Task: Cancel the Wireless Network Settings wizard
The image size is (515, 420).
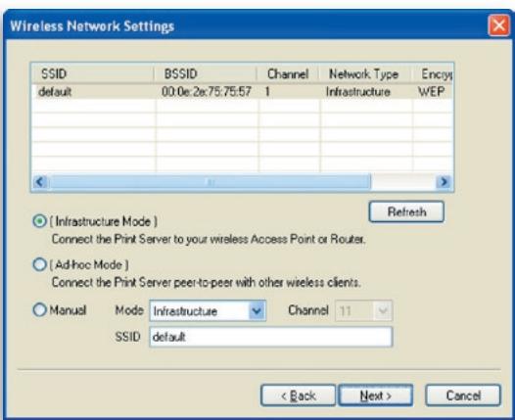Action: [x=463, y=396]
